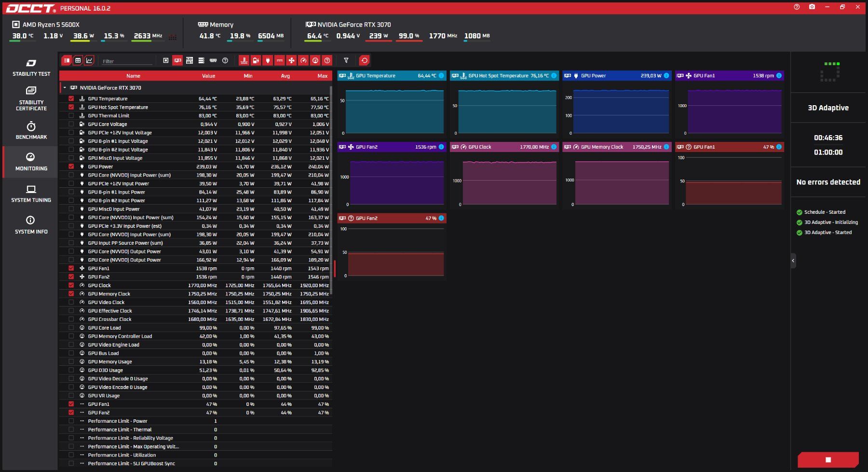Check GPU Thermal Limit sensor row
Image resolution: width=868 pixels, height=472 pixels.
tap(71, 116)
